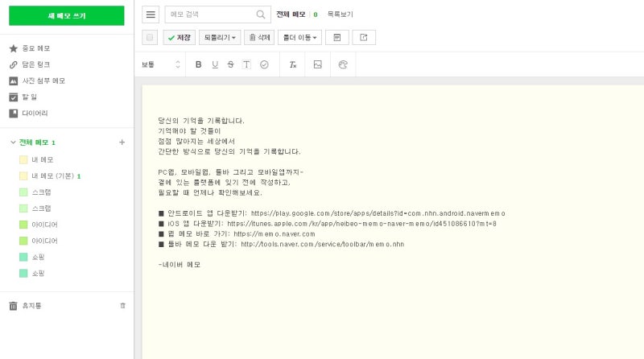Click the line 당신의 기억을 기록합니다.
644x359 pixels.
[x=201, y=121]
